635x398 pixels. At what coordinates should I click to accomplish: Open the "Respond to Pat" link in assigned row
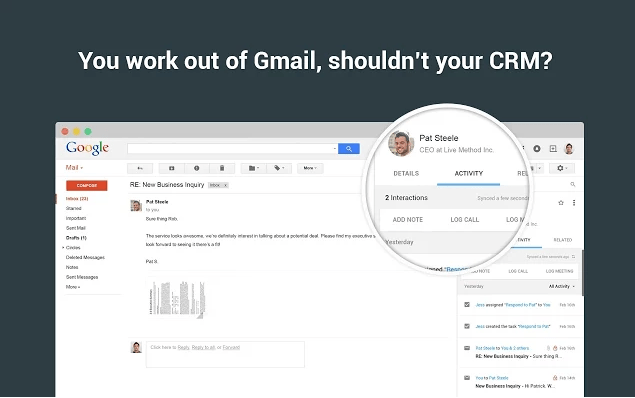pyautogui.click(x=521, y=305)
